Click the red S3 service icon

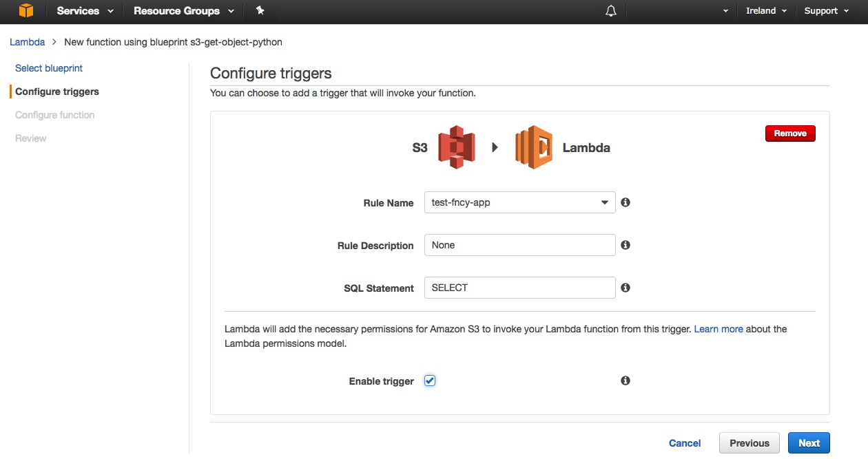(x=457, y=147)
